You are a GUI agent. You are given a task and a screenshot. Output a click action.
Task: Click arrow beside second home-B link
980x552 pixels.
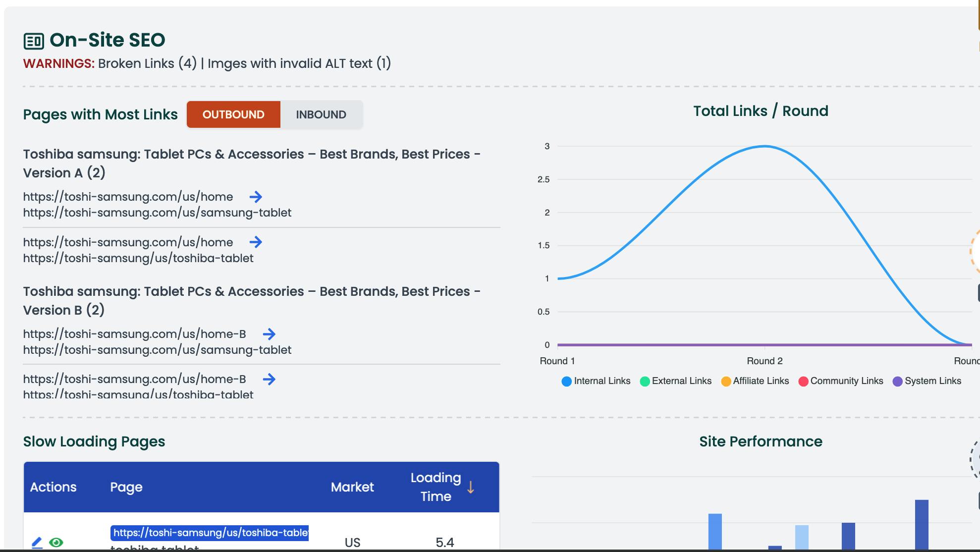tap(269, 380)
